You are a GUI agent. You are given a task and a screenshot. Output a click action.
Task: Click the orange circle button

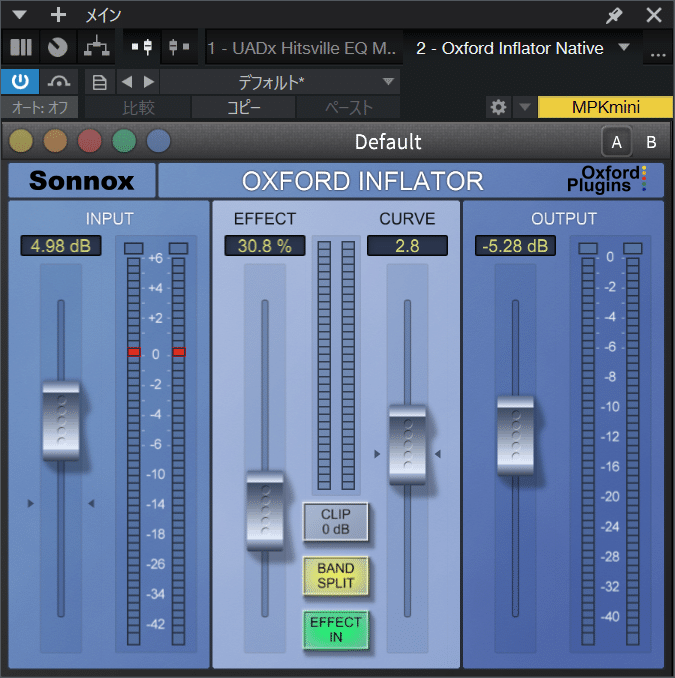[x=55, y=141]
